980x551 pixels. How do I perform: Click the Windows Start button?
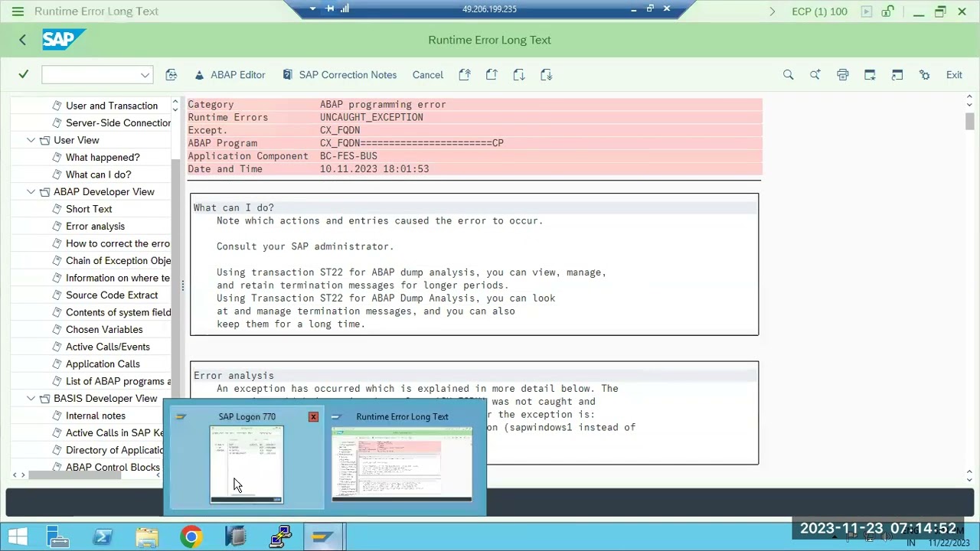[x=18, y=537]
